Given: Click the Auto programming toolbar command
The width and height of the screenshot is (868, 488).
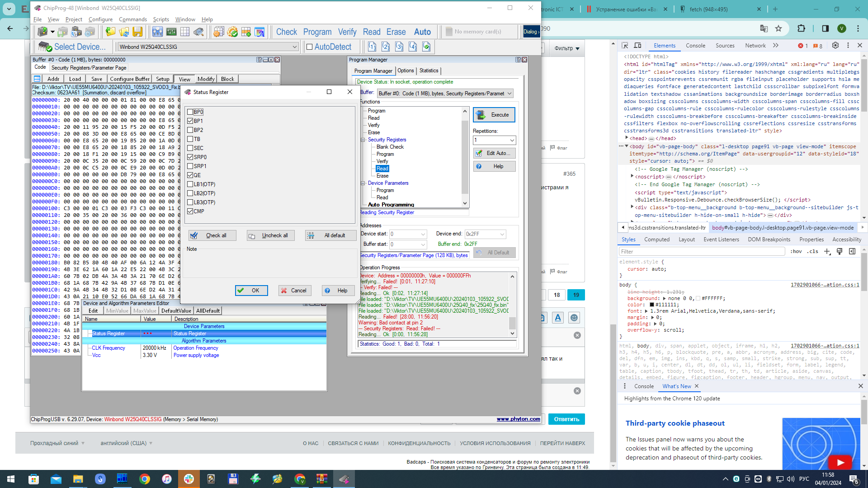Looking at the screenshot, I should click(x=422, y=32).
